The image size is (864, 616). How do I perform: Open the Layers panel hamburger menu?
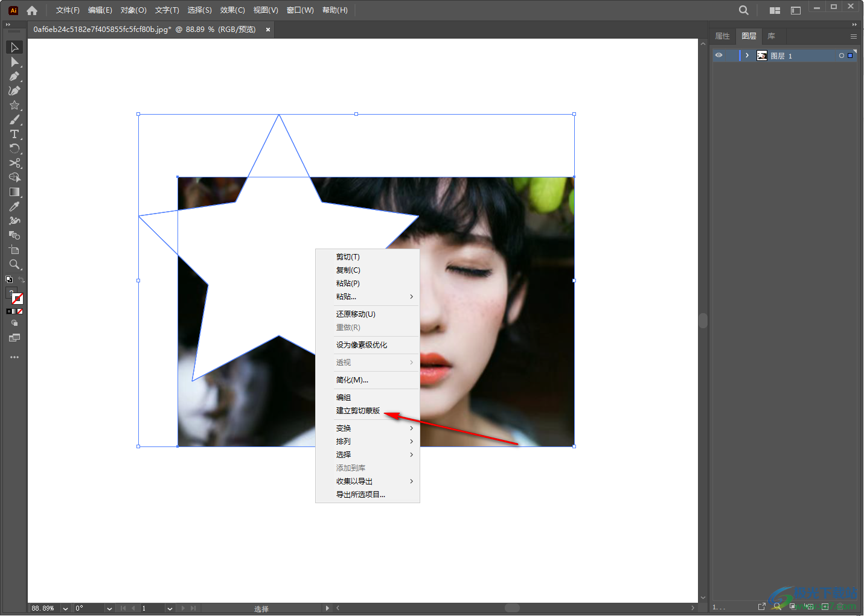point(854,36)
